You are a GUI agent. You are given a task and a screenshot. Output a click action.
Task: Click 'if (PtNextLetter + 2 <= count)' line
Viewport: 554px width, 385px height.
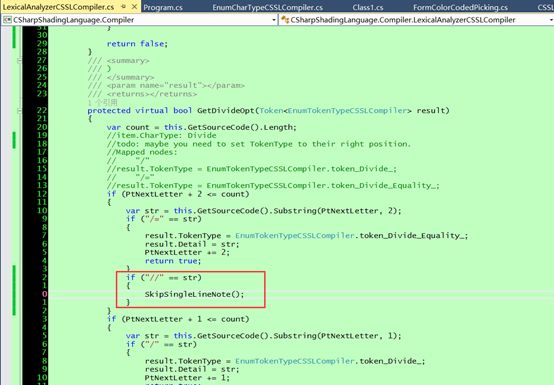point(178,194)
